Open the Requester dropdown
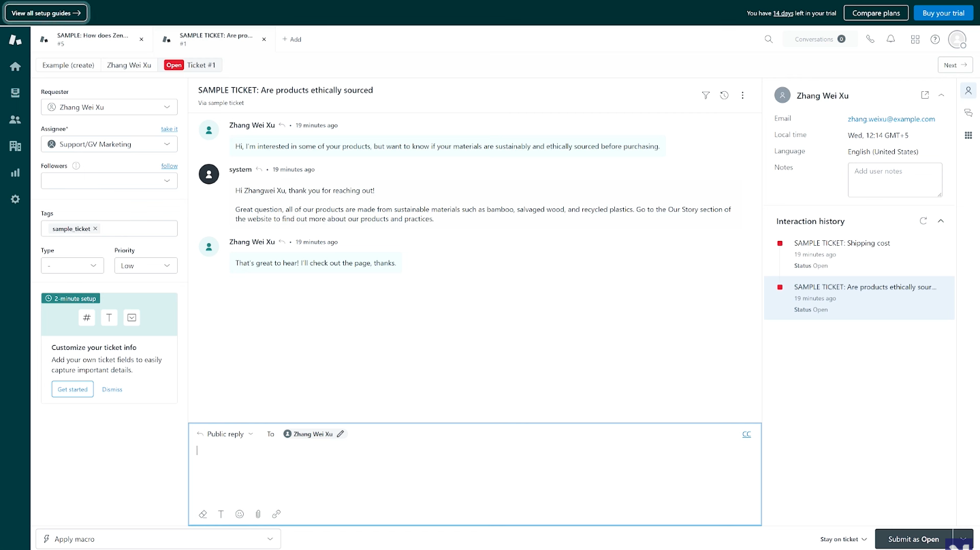980x550 pixels. [109, 107]
